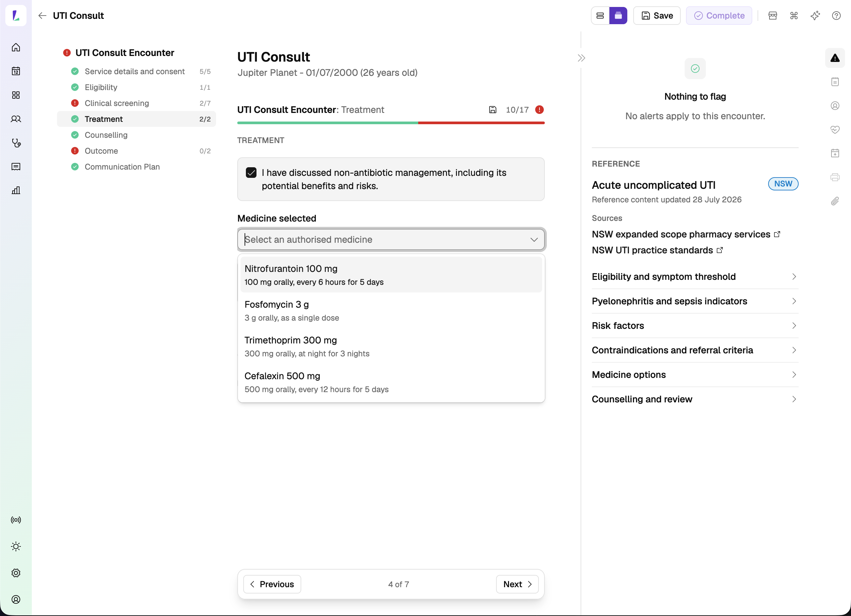The image size is (851, 616).
Task: Click the broadcast signal icon in the sidebar
Action: [16, 520]
